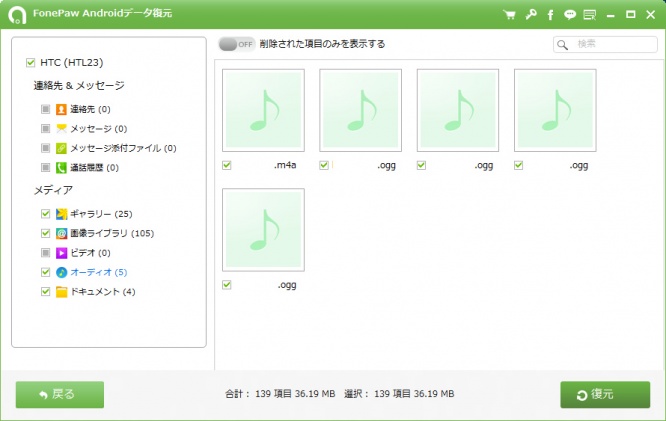
Task: Minimize the FonePaw window
Action: point(611,15)
